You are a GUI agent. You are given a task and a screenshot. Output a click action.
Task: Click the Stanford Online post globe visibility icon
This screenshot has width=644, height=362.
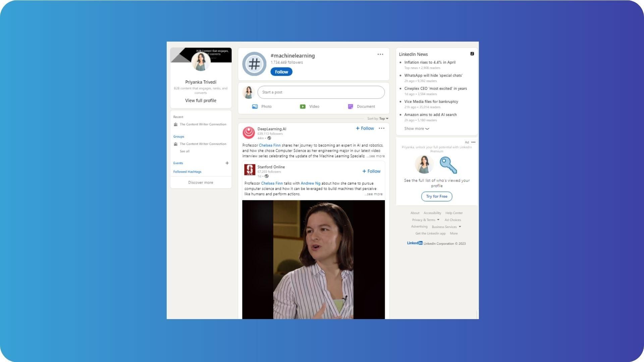[266, 176]
